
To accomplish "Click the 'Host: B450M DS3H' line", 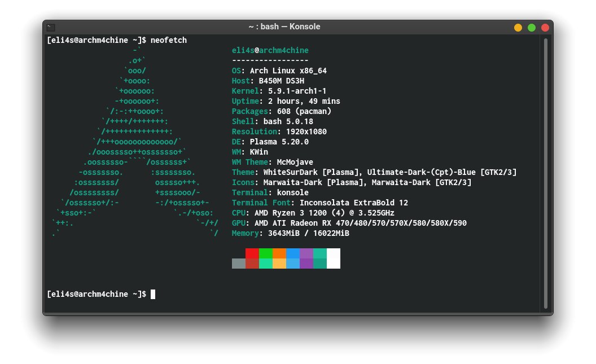I will [x=268, y=81].
